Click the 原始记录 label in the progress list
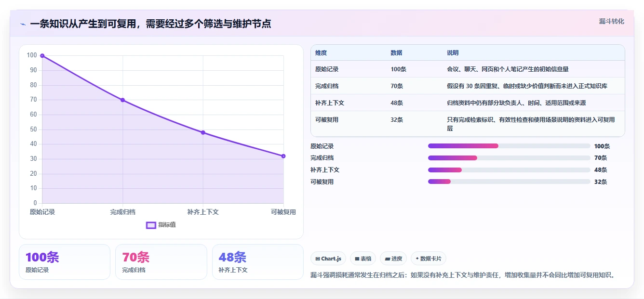This screenshot has width=644, height=299. [322, 146]
